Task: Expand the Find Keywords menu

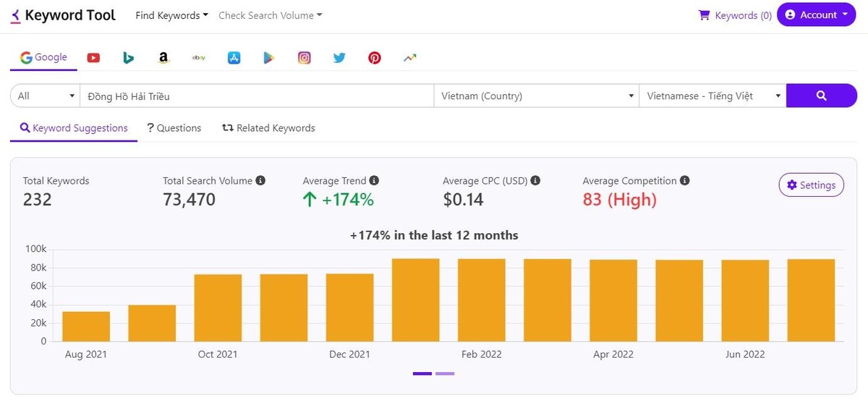Action: pyautogui.click(x=171, y=15)
